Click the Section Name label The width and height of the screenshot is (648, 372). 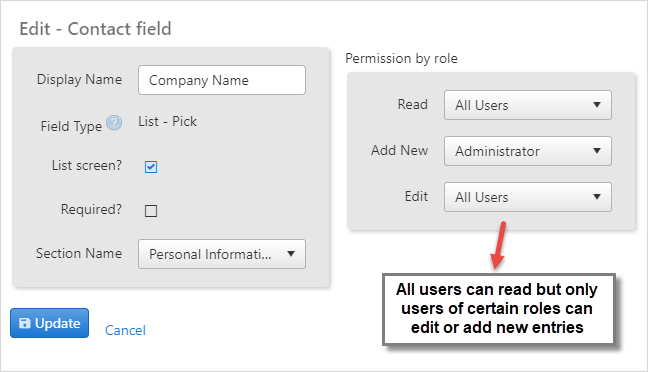point(79,253)
